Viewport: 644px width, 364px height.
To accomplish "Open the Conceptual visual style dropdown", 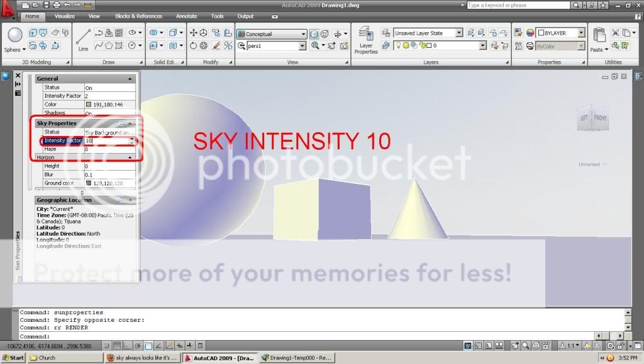I will [302, 33].
